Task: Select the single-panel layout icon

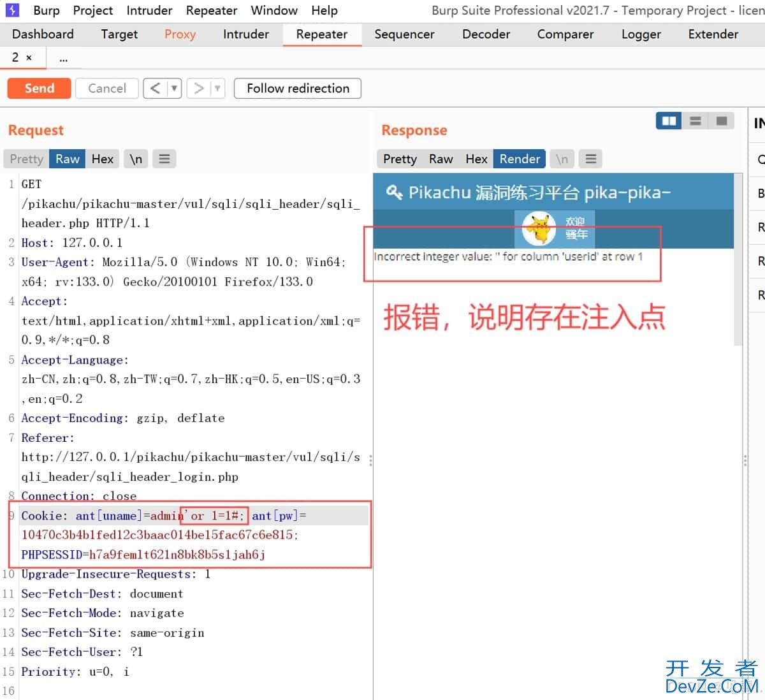Action: click(722, 120)
